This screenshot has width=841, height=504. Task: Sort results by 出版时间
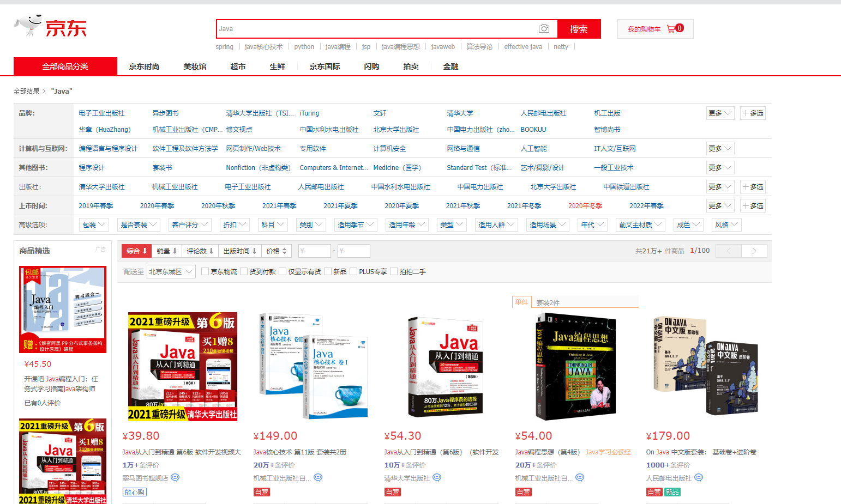tap(240, 251)
